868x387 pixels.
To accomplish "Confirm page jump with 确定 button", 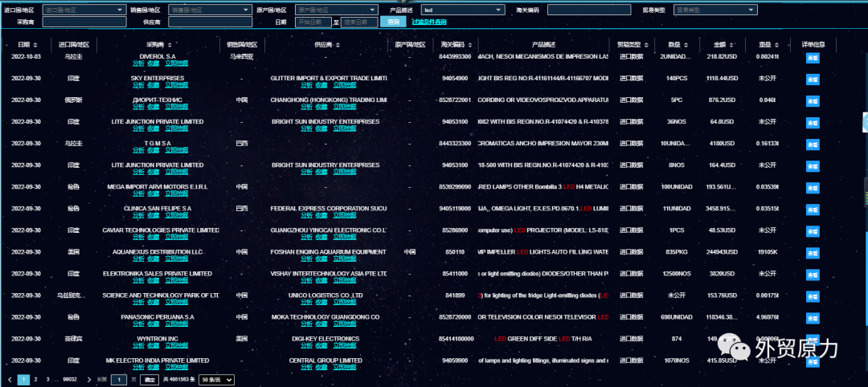I will click(x=149, y=380).
